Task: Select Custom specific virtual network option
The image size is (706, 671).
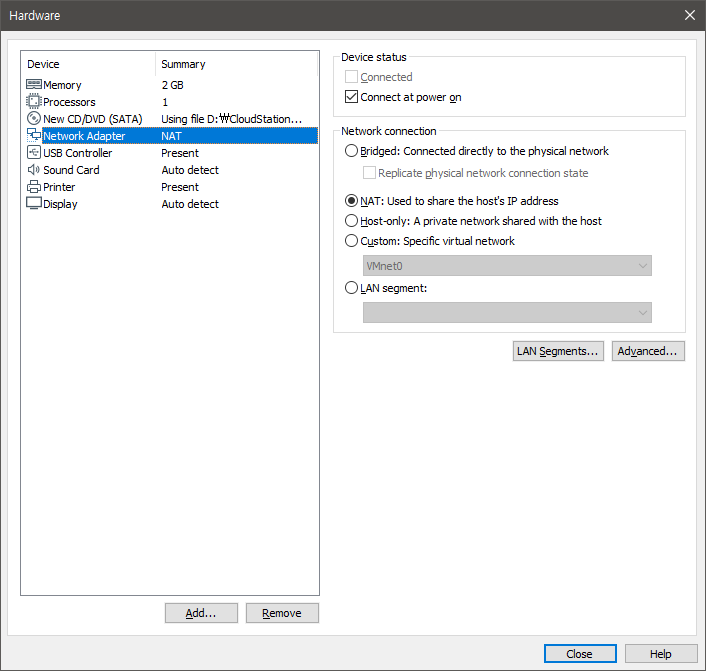Action: [x=351, y=240]
